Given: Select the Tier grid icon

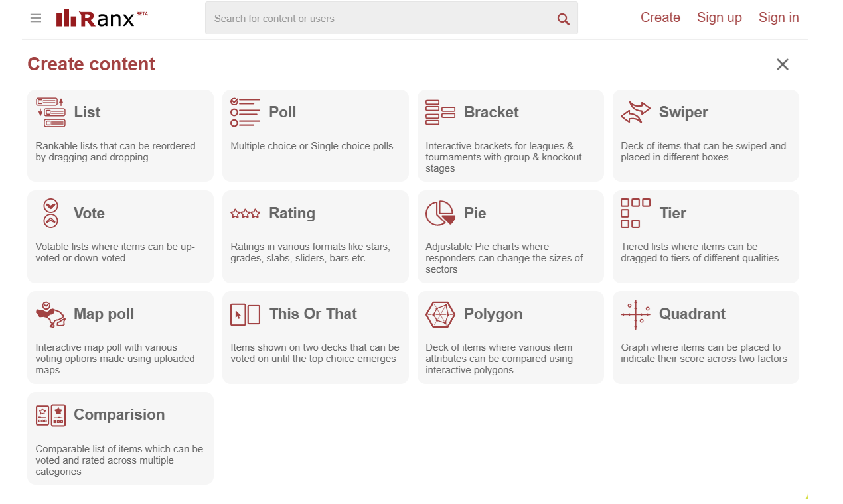Looking at the screenshot, I should pos(635,213).
